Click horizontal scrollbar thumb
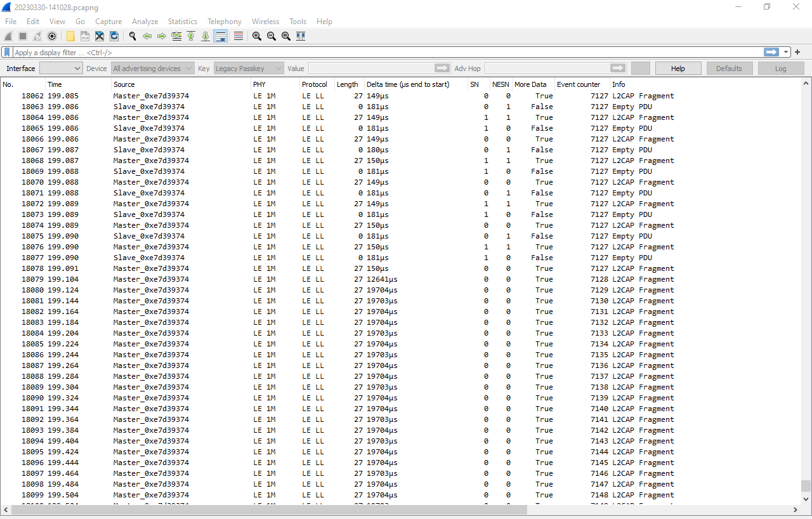The image size is (812, 519). point(270,509)
